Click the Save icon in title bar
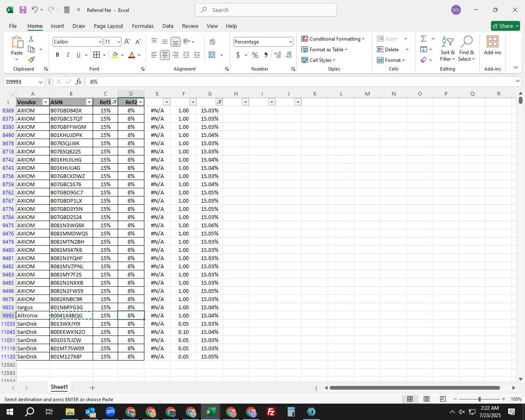Viewport: 525px width, 420px height. pos(23,10)
